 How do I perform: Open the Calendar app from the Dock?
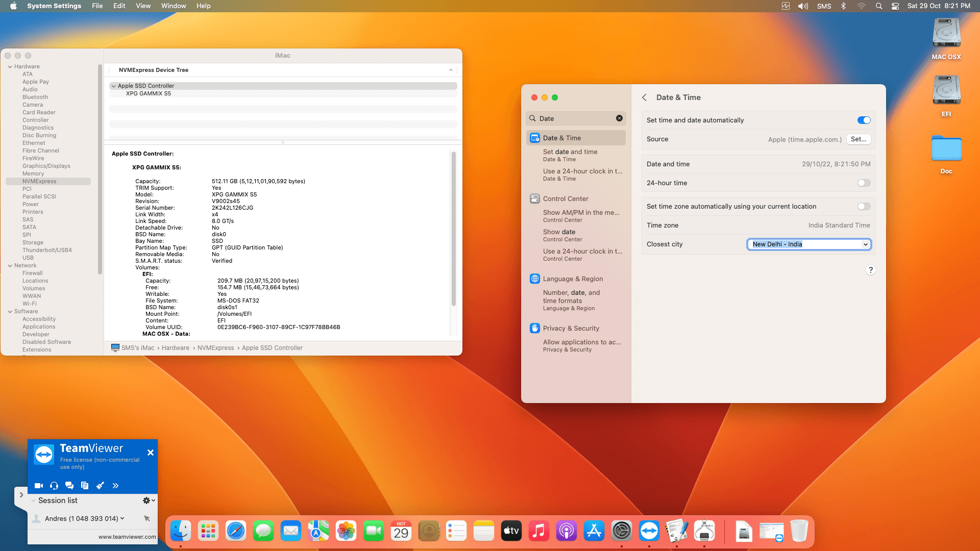401,531
